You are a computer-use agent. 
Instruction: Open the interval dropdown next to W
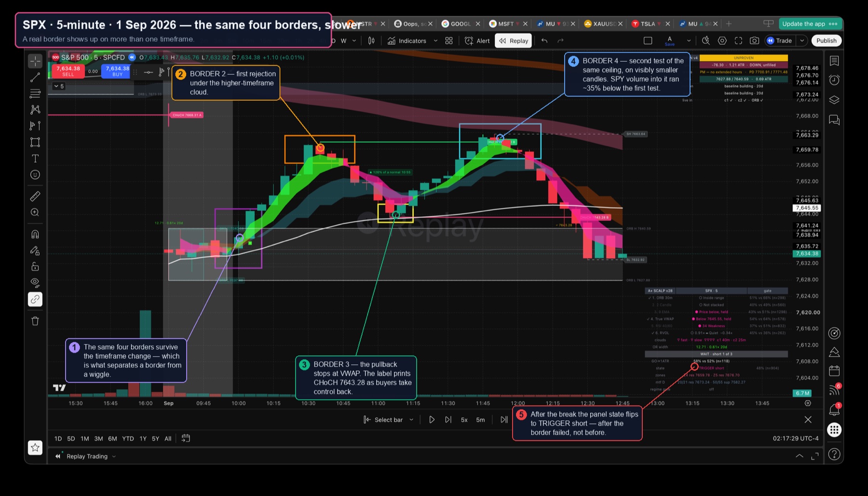pyautogui.click(x=354, y=41)
